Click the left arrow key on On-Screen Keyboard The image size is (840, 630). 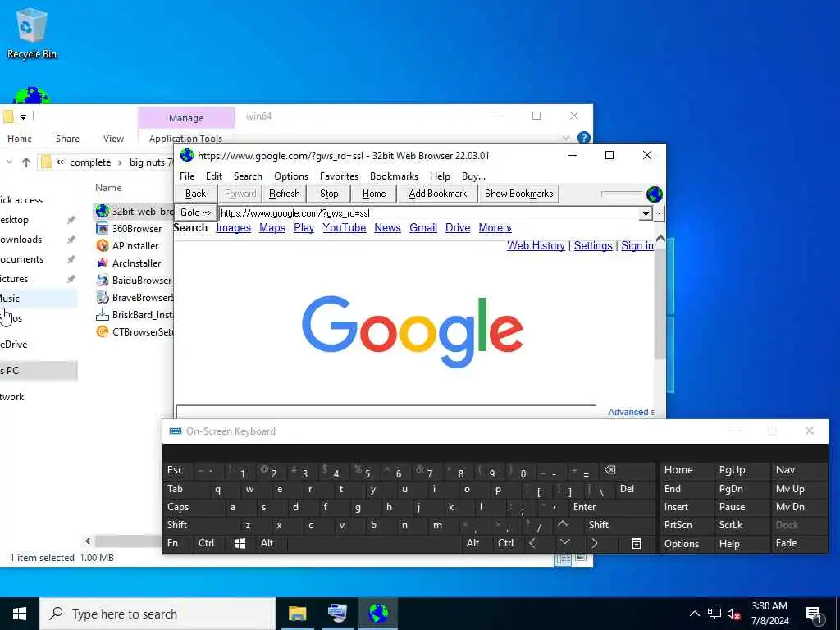coord(532,543)
